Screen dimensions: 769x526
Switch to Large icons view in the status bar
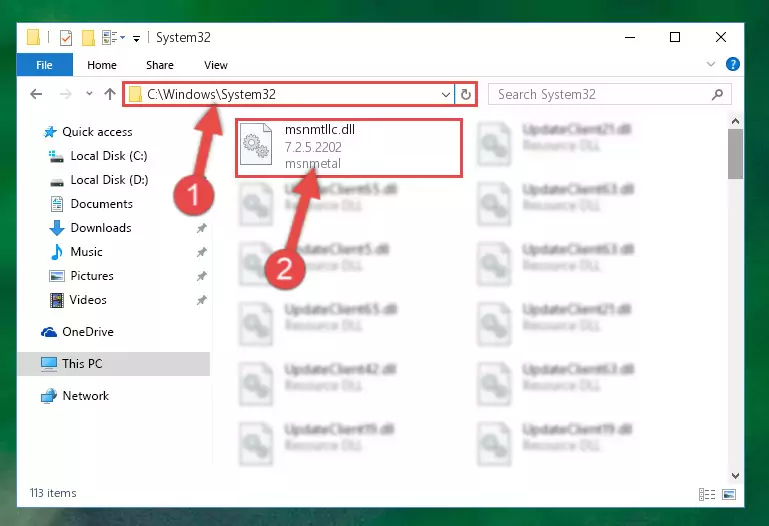pyautogui.click(x=729, y=494)
